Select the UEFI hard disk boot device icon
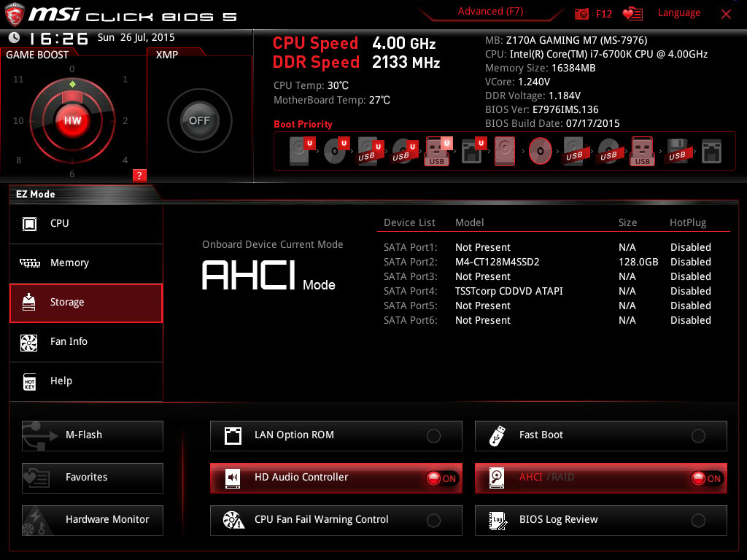The width and height of the screenshot is (747, 560). click(302, 151)
